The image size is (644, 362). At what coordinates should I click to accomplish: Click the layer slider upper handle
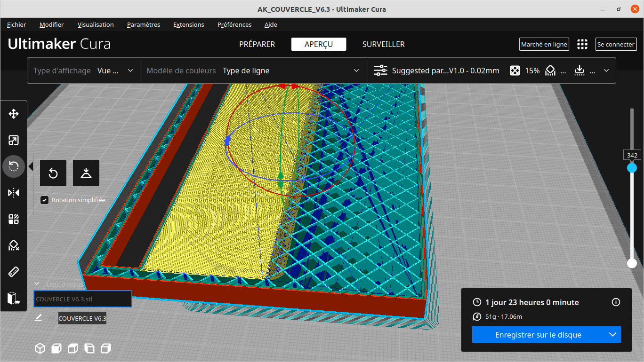632,168
